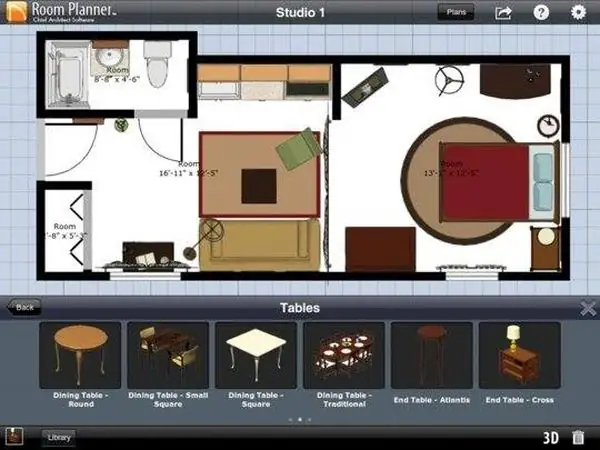Click the Room Planner app logo
Screen dimensions: 600x450
(x=16, y=11)
